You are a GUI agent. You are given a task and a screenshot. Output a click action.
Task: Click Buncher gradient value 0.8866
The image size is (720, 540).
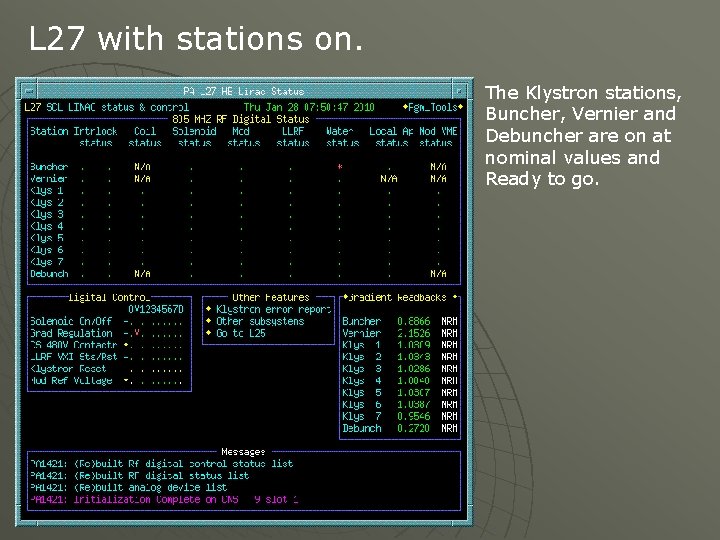pos(413,321)
